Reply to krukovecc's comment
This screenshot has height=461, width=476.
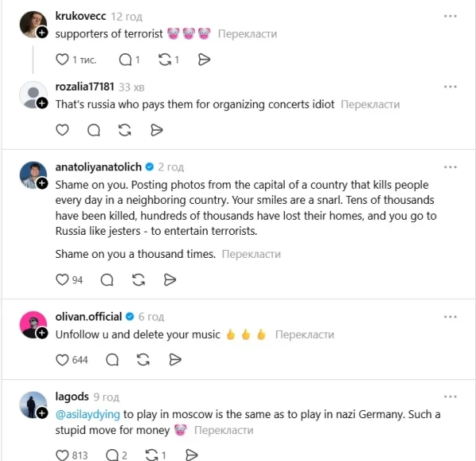tap(124, 60)
